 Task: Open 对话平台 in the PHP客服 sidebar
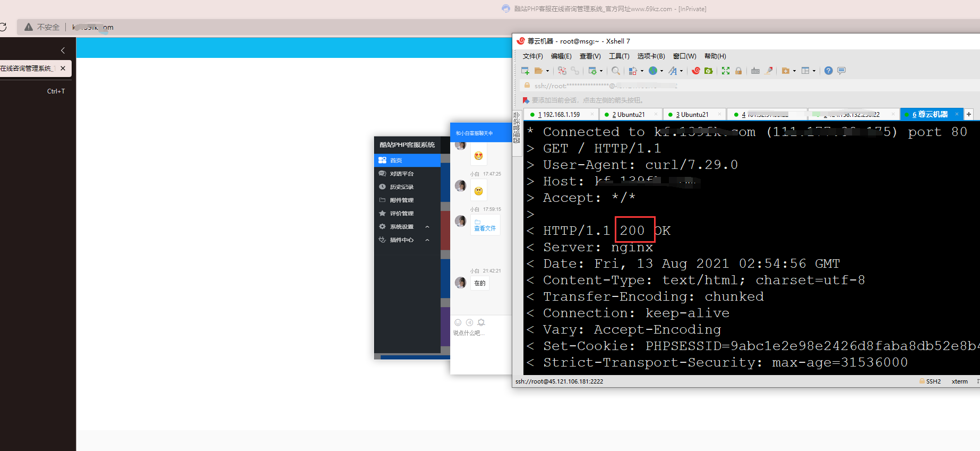(x=407, y=174)
